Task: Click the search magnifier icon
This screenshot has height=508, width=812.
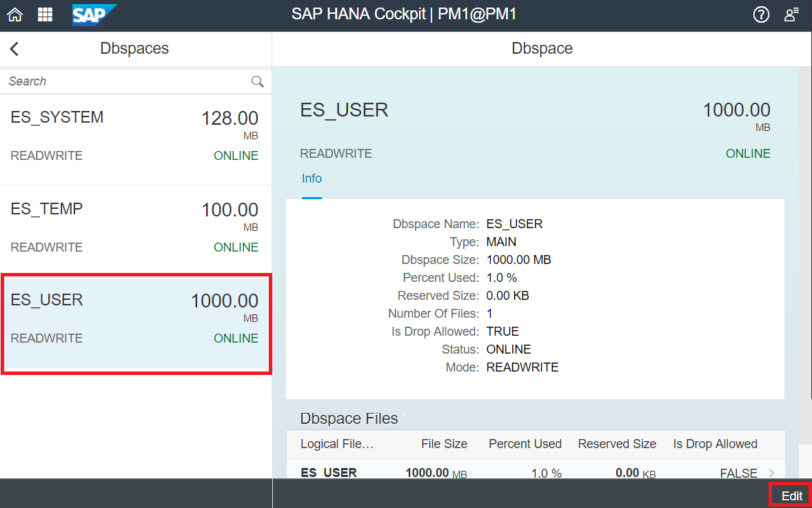Action: (x=257, y=81)
